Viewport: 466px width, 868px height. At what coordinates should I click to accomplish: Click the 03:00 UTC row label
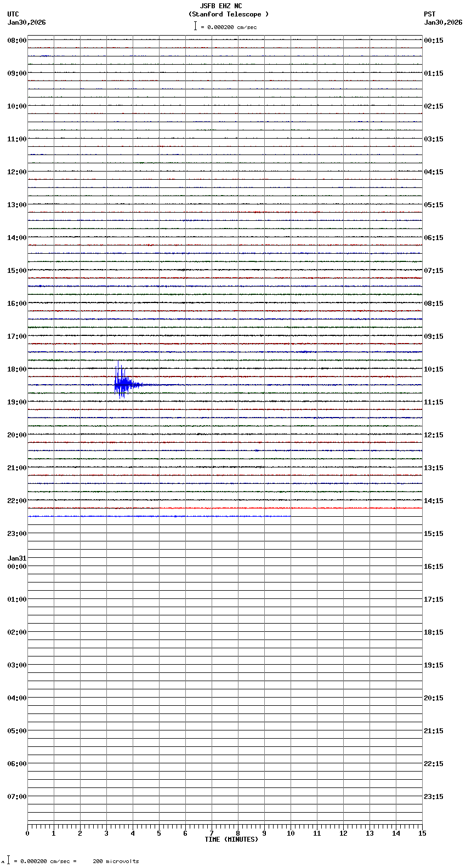click(x=16, y=665)
